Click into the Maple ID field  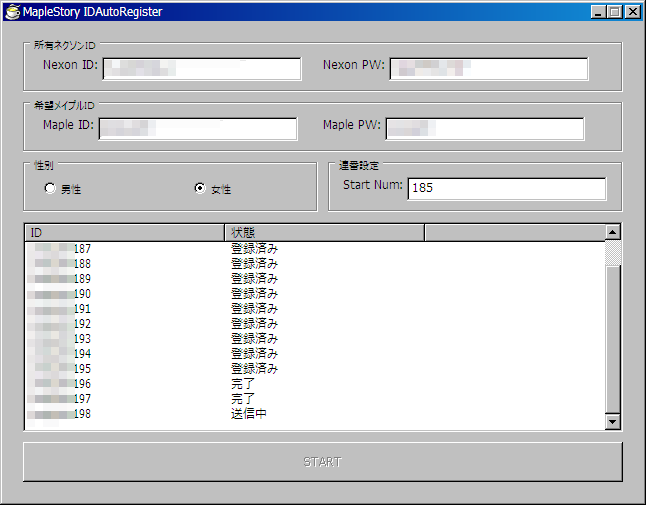tap(198, 129)
